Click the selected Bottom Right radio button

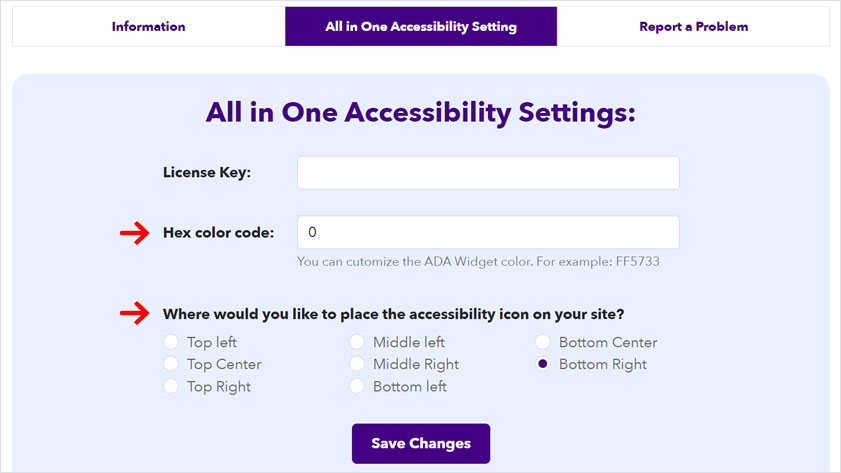(543, 365)
